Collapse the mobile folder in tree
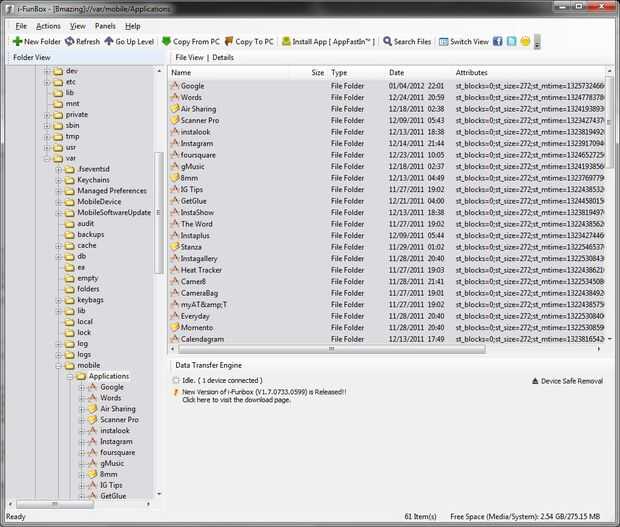This screenshot has height=527, width=620. pos(59,365)
